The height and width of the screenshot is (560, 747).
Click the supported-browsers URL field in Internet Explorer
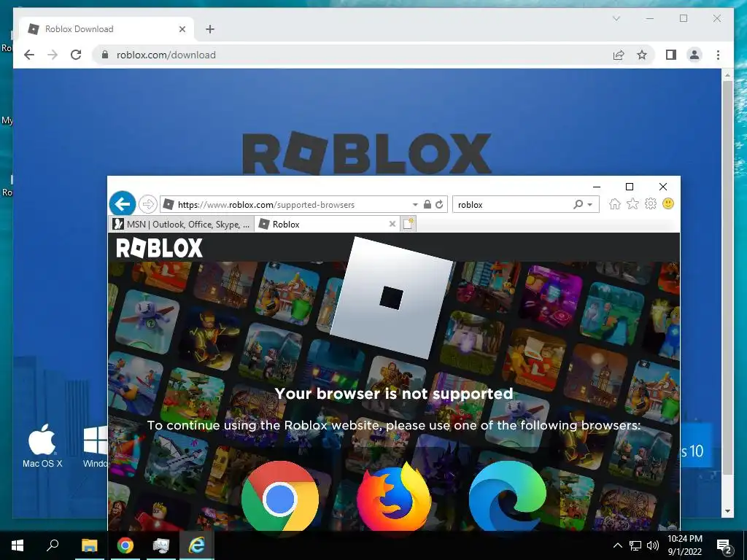(x=286, y=205)
